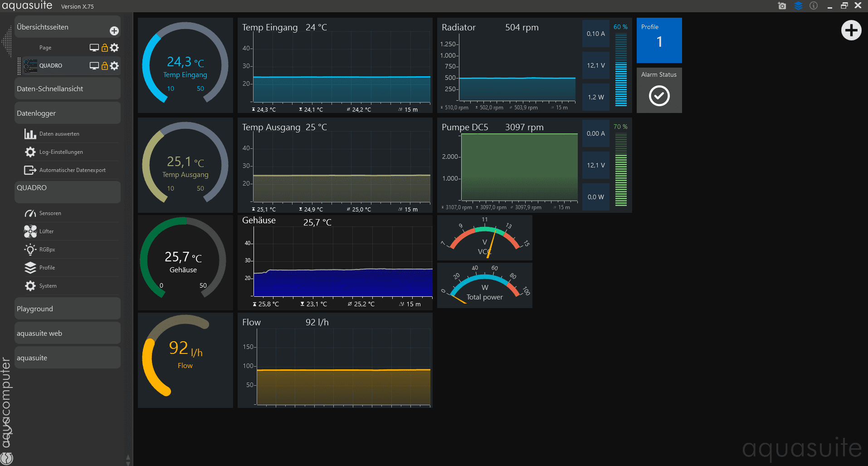Click the Flow 92 l/h circular gauge
This screenshot has height=466, width=868.
185,360
